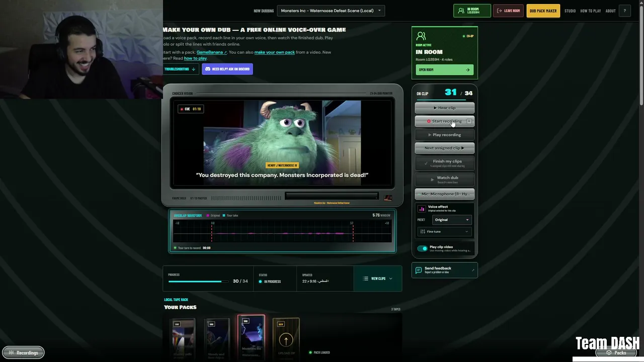Click the Fine tune sliders icon

point(423,232)
